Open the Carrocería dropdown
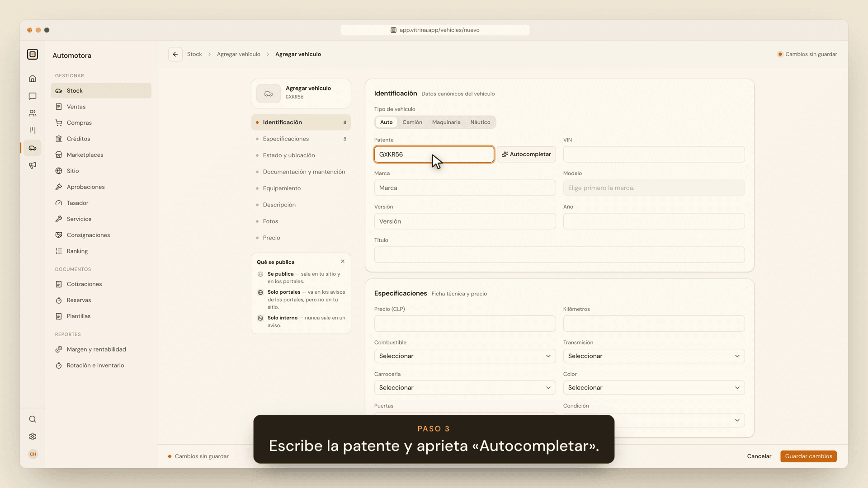868x488 pixels. pos(465,388)
